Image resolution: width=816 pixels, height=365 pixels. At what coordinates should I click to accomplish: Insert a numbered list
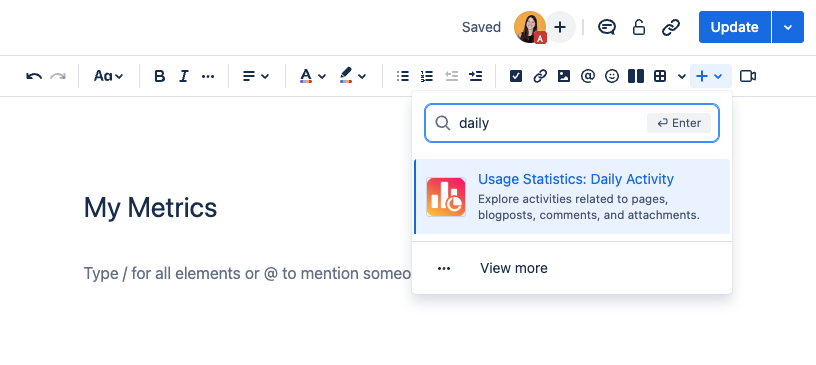pos(427,77)
